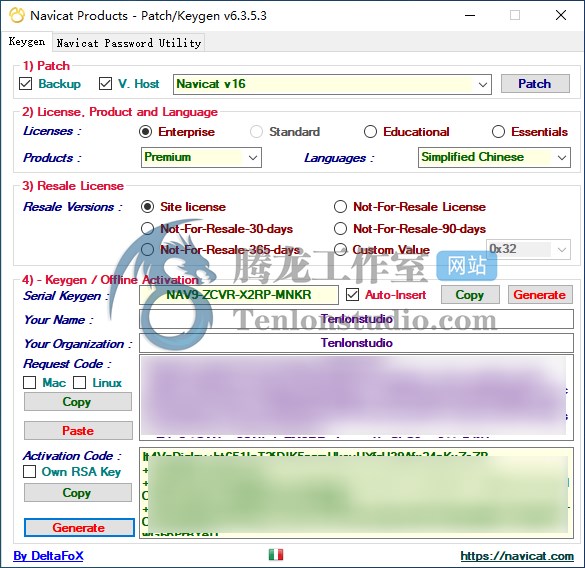585x568 pixels.
Task: Generate the Activation Code
Action: pos(79,528)
